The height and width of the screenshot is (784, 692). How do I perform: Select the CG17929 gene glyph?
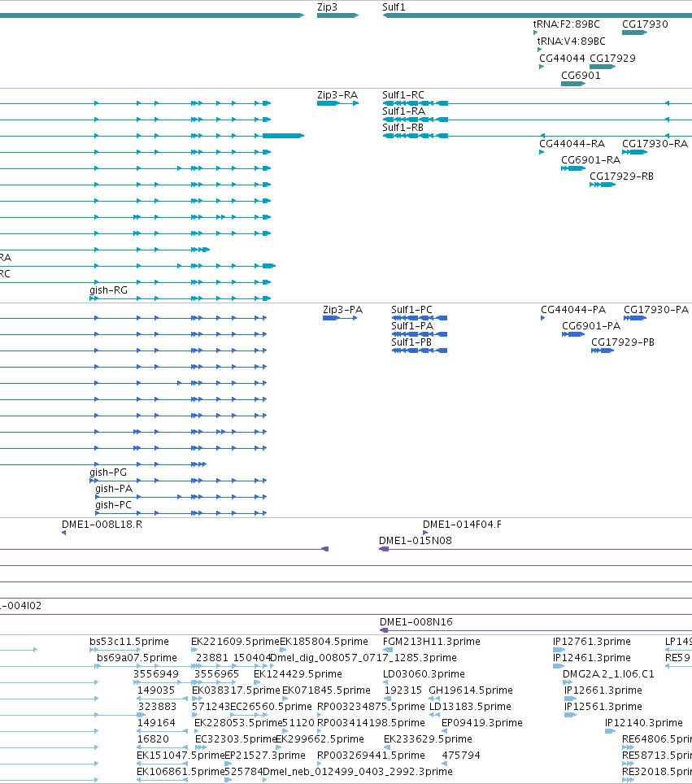pos(602,67)
